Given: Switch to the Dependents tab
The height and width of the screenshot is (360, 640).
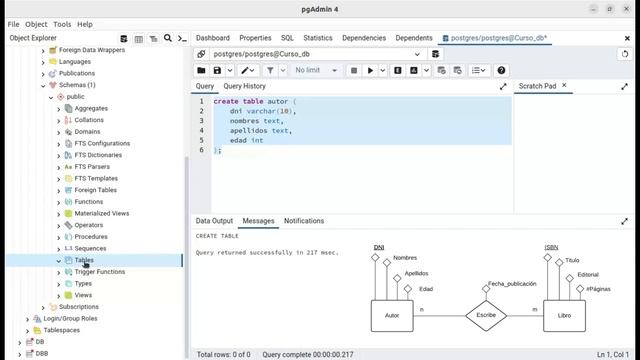Looking at the screenshot, I should pyautogui.click(x=413, y=38).
